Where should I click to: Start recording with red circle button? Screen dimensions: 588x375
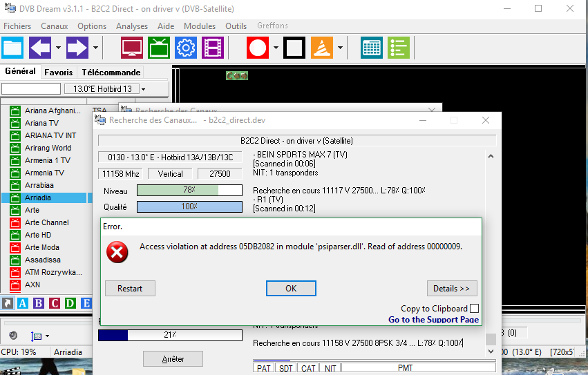coord(258,48)
